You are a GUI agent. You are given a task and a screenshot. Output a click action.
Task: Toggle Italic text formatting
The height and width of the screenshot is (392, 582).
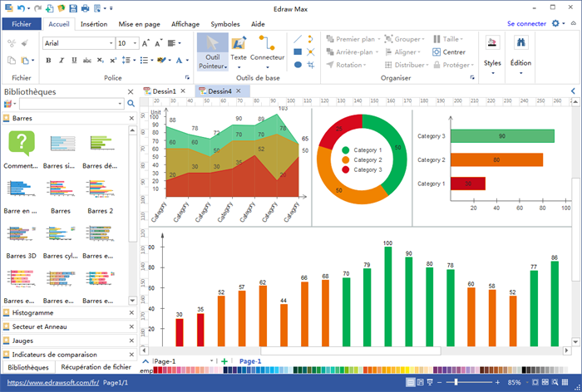(61, 60)
